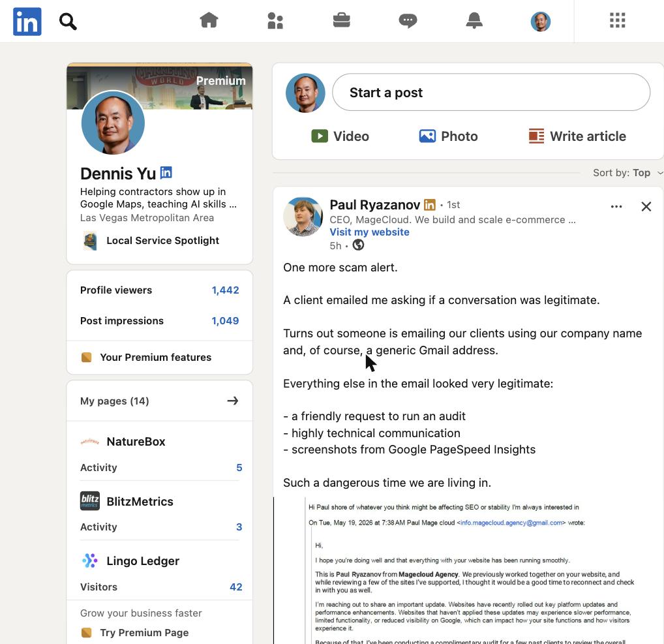The width and height of the screenshot is (664, 644).
Task: Open My pages (14) list
Action: click(114, 401)
